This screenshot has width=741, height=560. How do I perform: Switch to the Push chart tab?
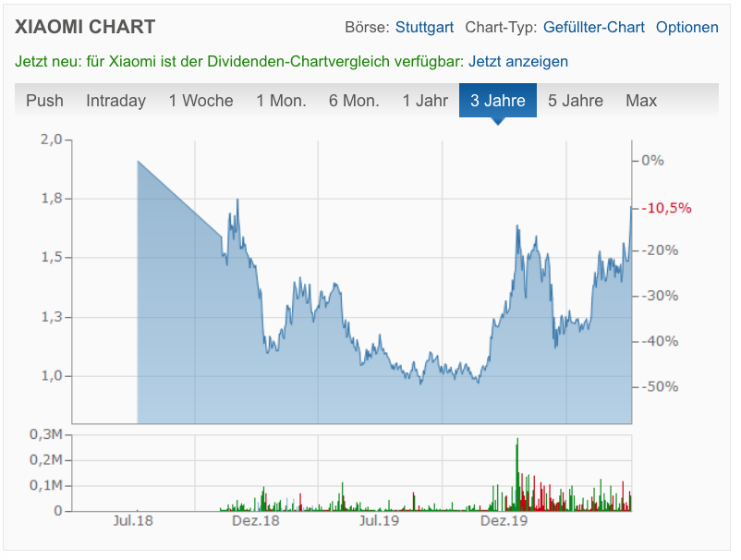tap(44, 101)
